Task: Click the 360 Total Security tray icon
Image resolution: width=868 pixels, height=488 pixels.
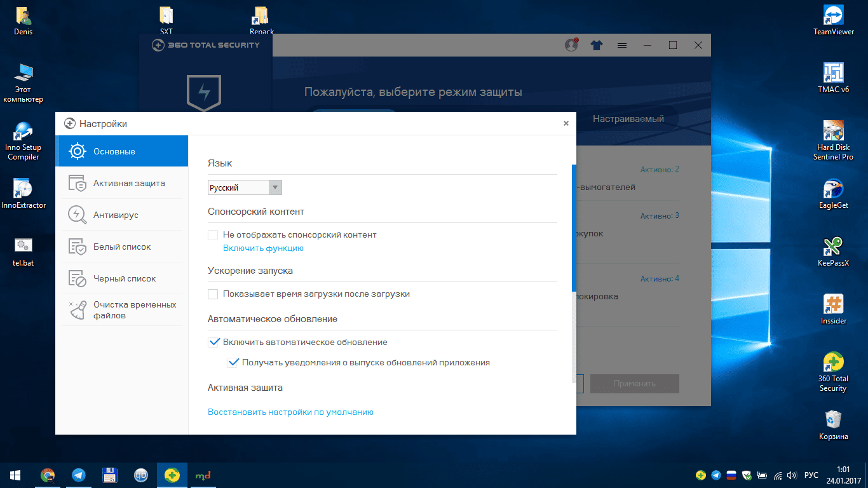Action: [701, 475]
